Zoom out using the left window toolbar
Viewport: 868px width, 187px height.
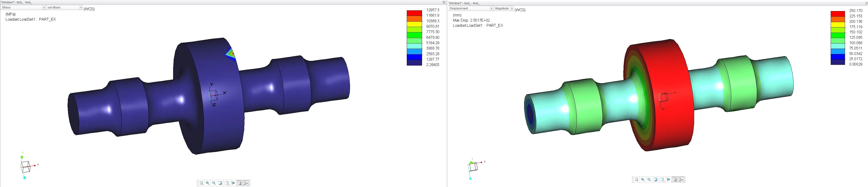click(x=214, y=183)
